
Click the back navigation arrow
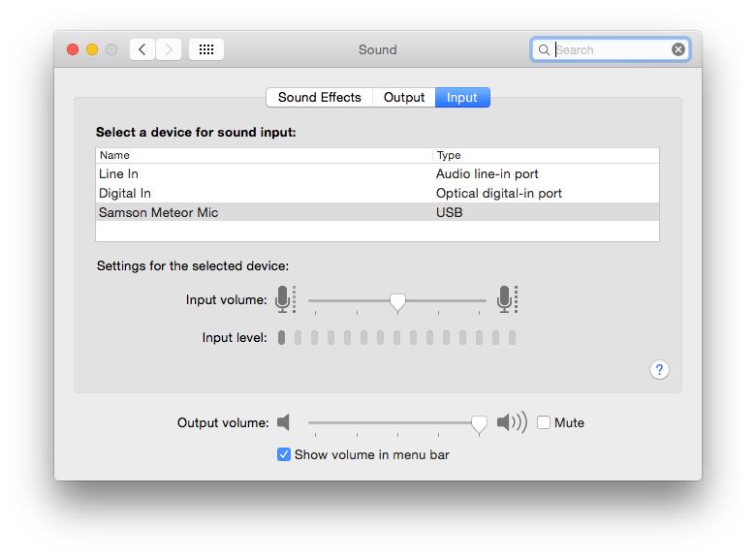[x=142, y=49]
